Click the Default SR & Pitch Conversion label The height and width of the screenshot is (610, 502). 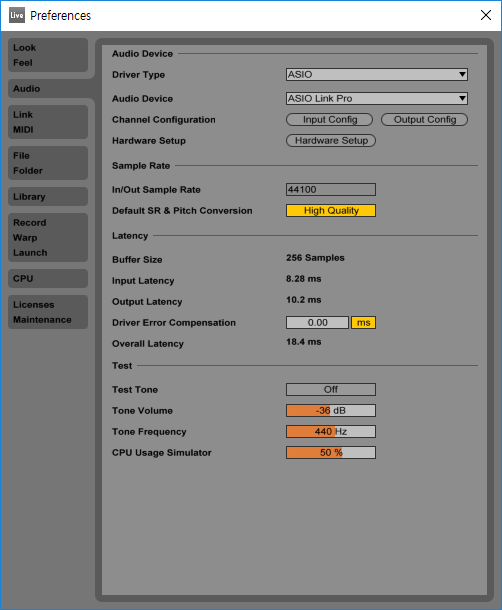(x=182, y=211)
